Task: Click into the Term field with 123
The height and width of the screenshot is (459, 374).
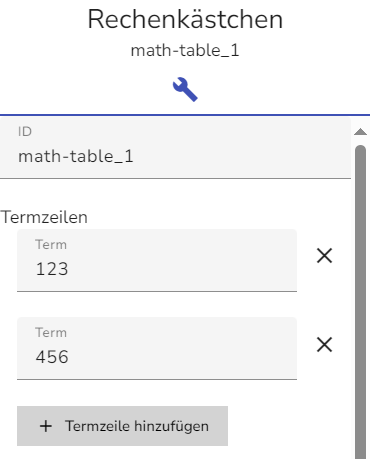Action: point(157,260)
